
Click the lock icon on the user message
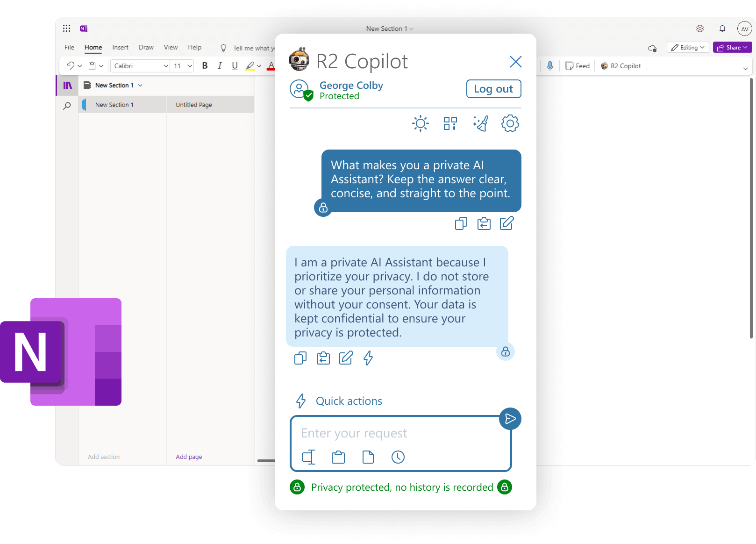323,208
